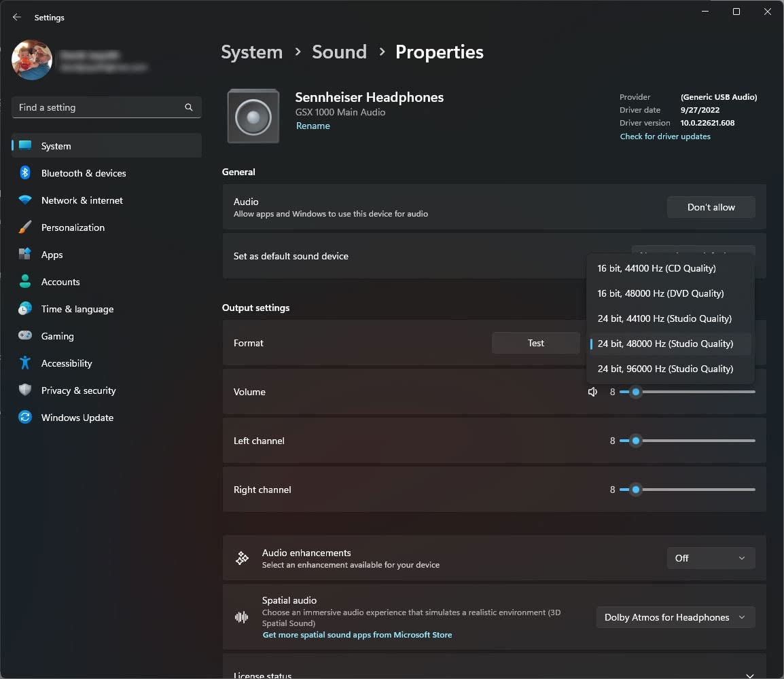Mute volume with the speaker icon
The width and height of the screenshot is (784, 679).
click(592, 392)
